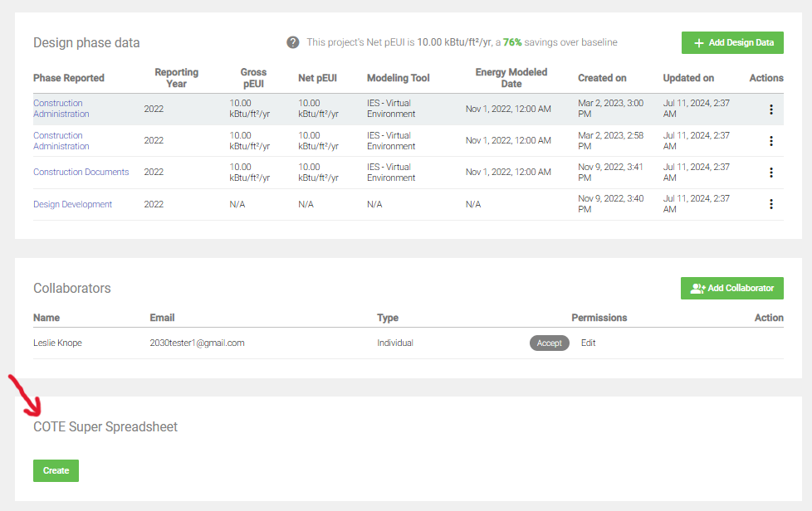
Task: Open the Design Development phase link
Action: tap(72, 204)
